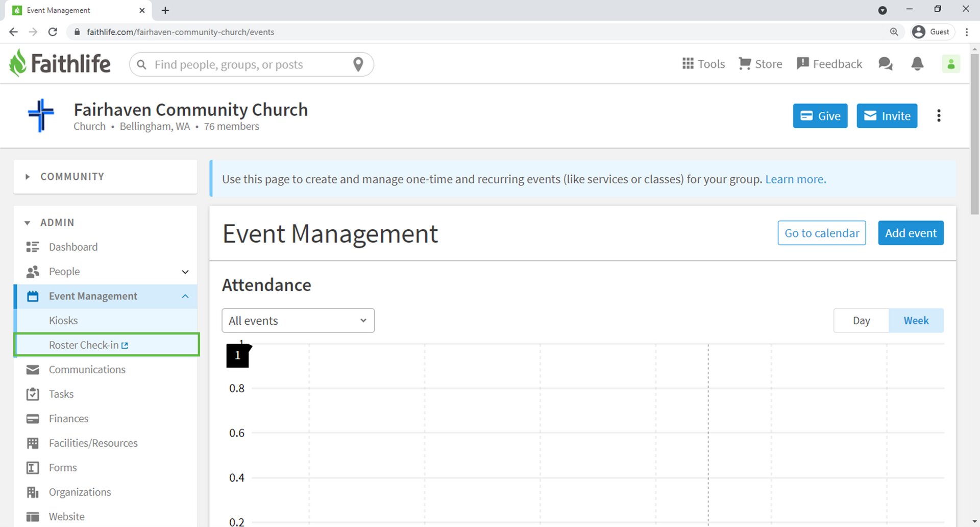Click the Finances card icon
This screenshot has width=980, height=527.
pos(33,419)
